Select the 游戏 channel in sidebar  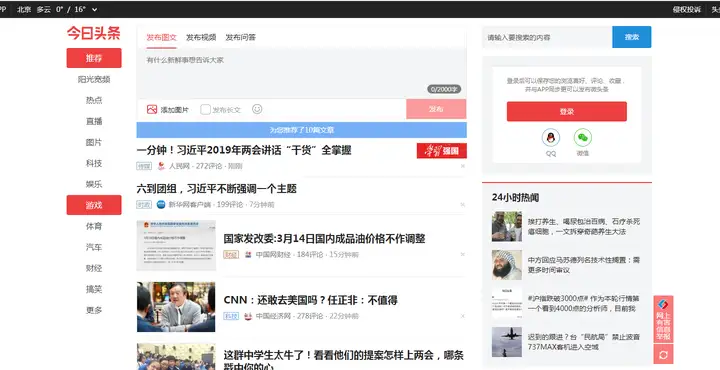click(94, 205)
